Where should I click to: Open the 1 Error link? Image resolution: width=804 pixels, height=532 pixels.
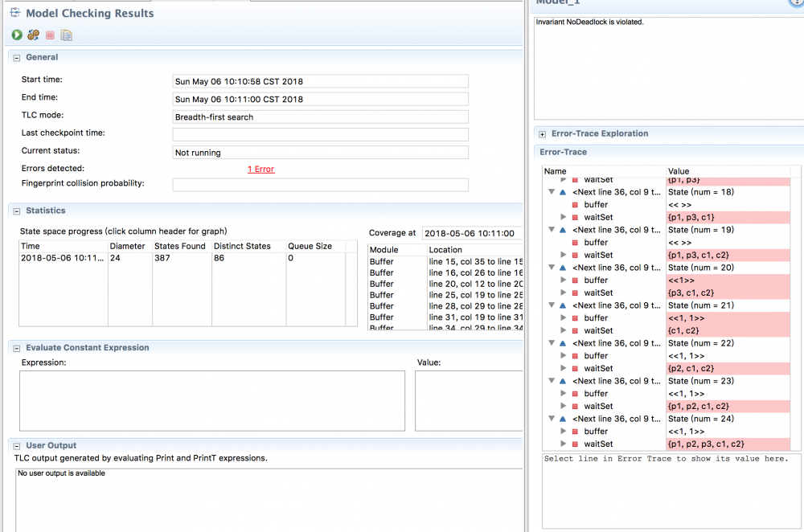[261, 169]
